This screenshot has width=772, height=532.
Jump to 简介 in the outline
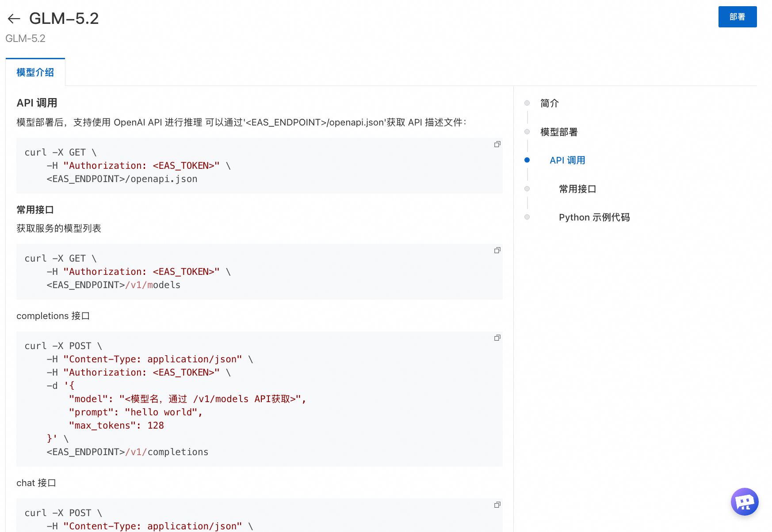[x=550, y=103]
